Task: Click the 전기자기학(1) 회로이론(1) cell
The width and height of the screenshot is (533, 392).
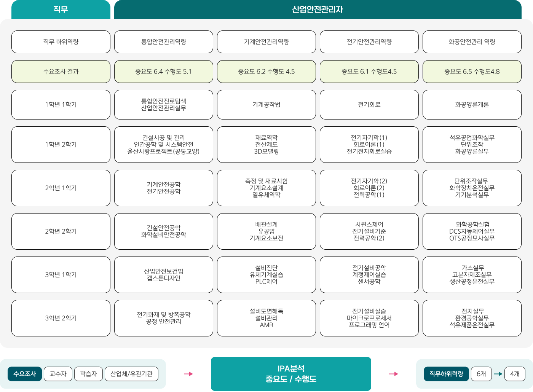Action: point(369,145)
